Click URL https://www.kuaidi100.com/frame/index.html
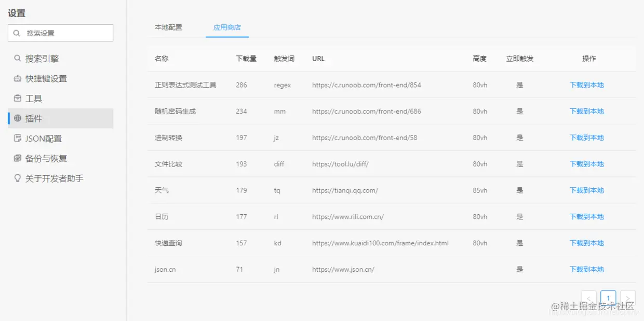The image size is (644, 321). point(380,243)
